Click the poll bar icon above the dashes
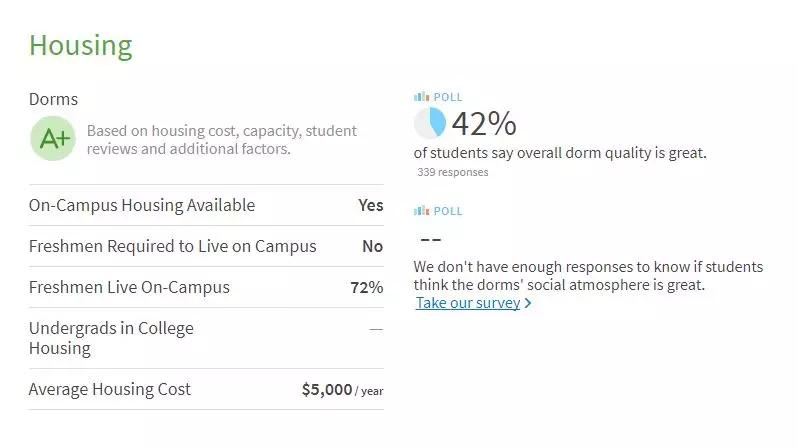797x448 pixels. point(421,211)
